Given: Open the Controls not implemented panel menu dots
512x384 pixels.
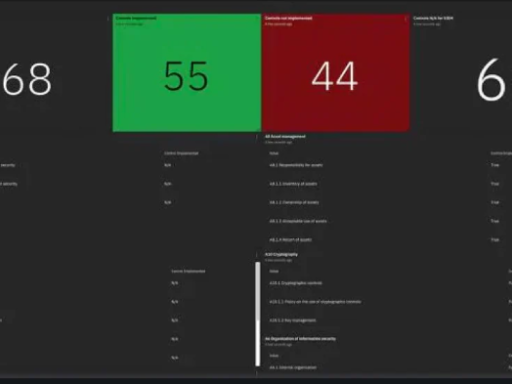Looking at the screenshot, I should tap(406, 19).
